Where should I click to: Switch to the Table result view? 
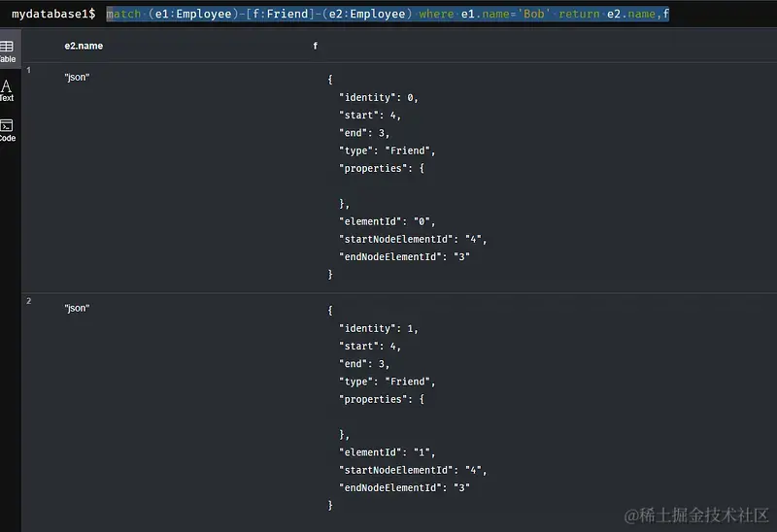(8, 51)
